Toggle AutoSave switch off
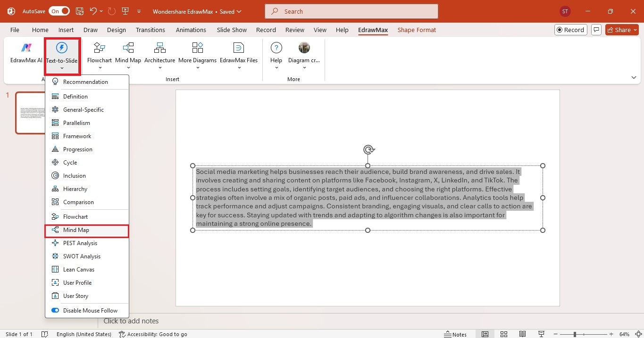Screen dimensions: 644x338 [59, 11]
